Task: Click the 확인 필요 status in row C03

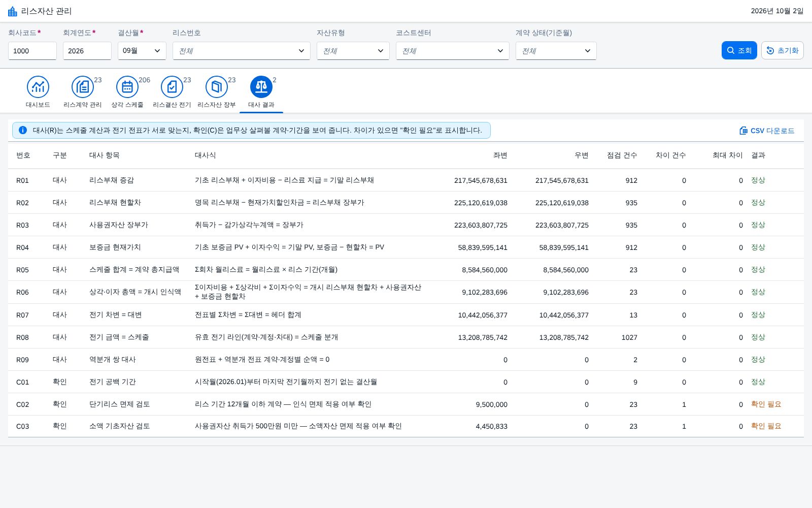Action: point(766,426)
